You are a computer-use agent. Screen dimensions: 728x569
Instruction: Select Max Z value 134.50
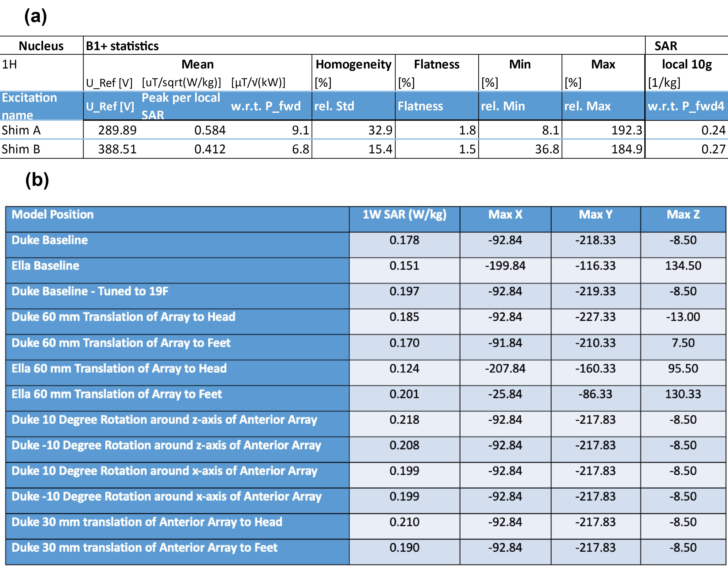[x=683, y=266]
